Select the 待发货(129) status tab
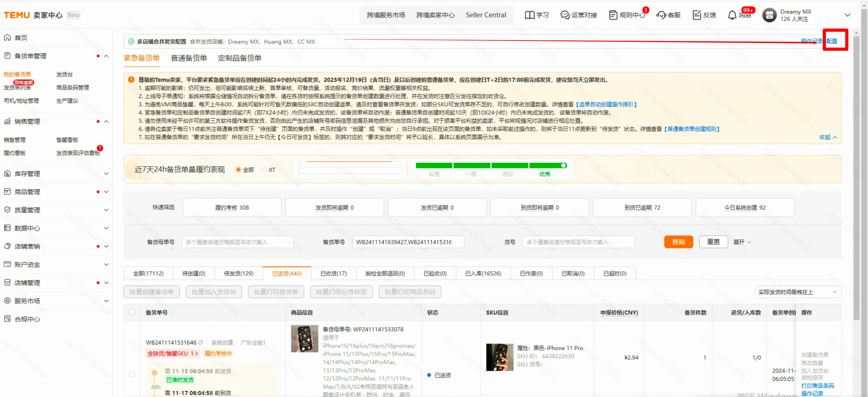Screen dimensions: 868x397 [x=239, y=273]
